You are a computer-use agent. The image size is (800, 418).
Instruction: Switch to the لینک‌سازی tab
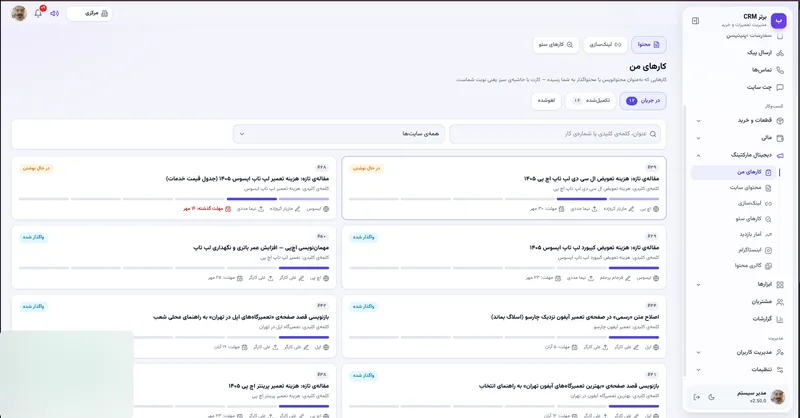pyautogui.click(x=605, y=45)
